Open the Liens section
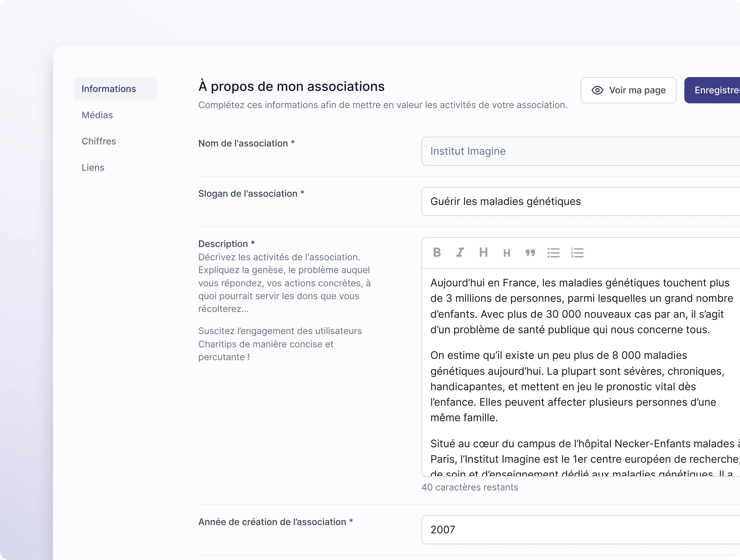740x560 pixels. point(93,167)
